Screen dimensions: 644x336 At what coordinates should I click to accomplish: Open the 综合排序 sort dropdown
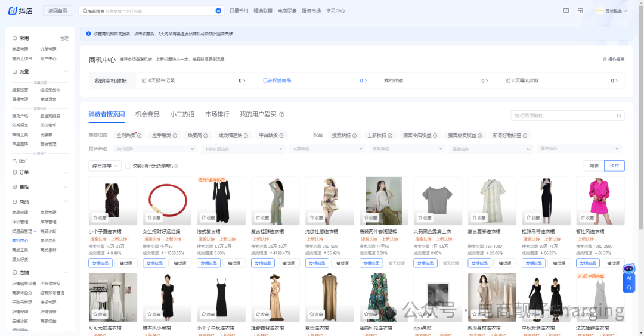tap(105, 166)
